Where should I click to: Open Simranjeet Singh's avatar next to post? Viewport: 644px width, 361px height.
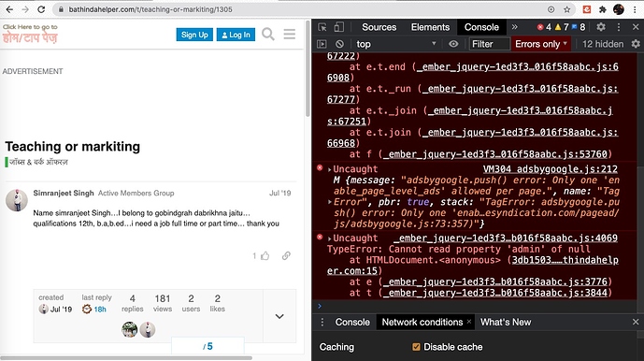point(17,200)
